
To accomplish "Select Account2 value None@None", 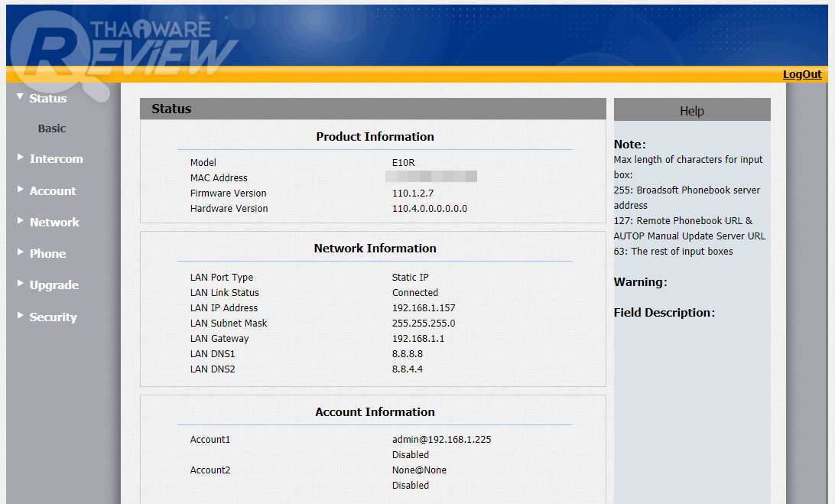I will (419, 470).
